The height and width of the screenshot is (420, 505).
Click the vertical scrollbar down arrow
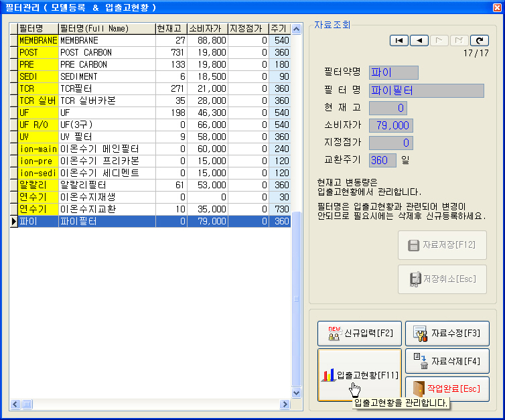296,393
